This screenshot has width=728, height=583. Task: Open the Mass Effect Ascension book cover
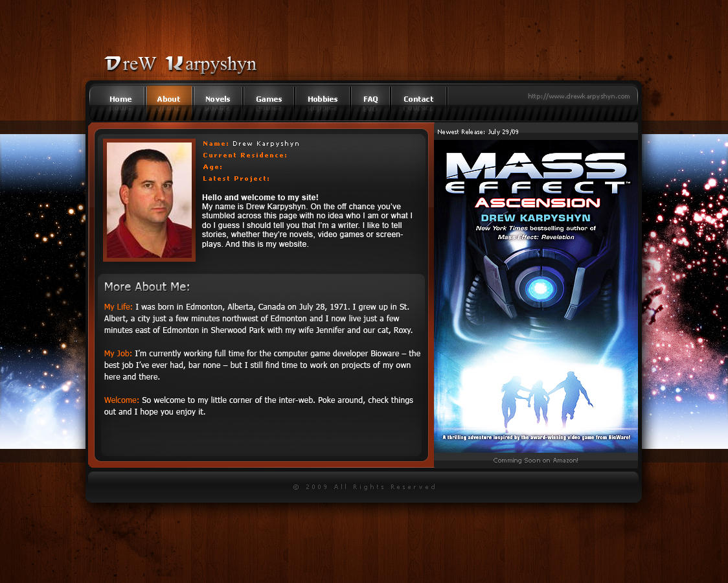click(536, 296)
